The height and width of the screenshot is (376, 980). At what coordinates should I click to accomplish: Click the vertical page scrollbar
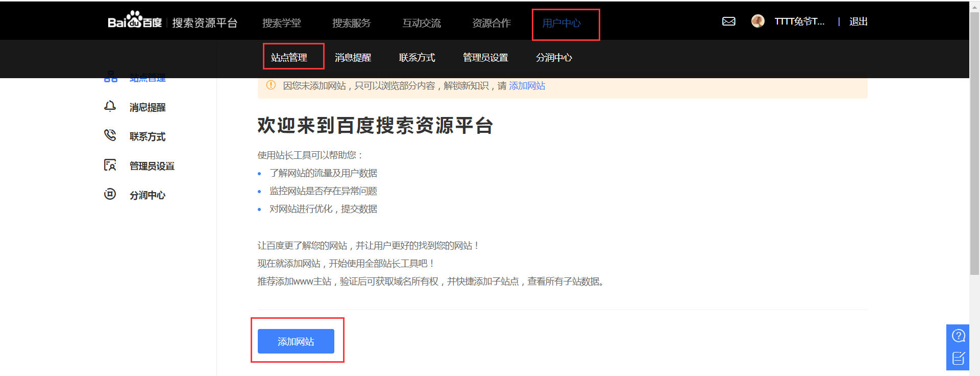974,143
